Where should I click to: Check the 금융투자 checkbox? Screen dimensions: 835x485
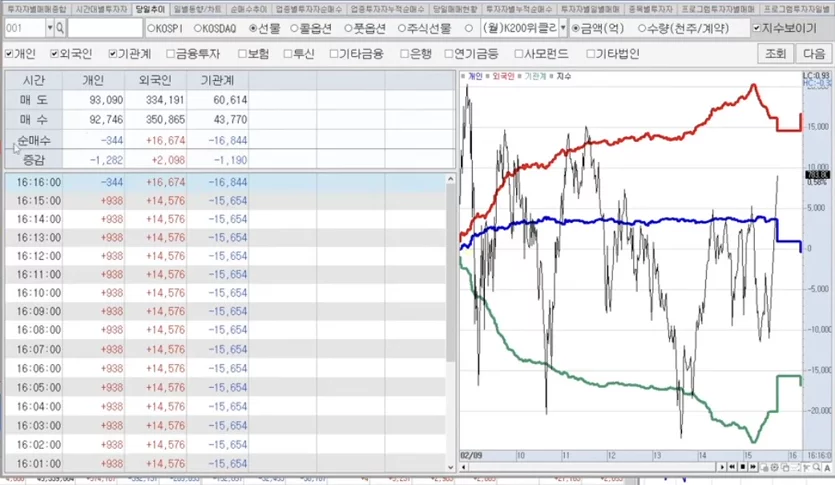(170, 53)
